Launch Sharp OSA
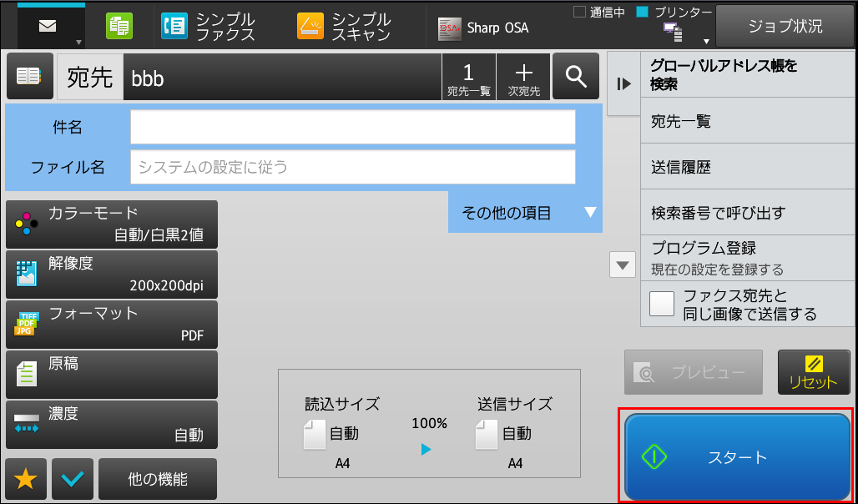This screenshot has width=858, height=504. (483, 28)
